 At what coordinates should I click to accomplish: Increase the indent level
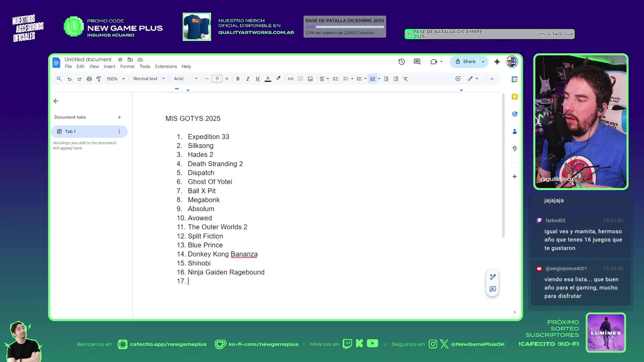click(x=396, y=79)
